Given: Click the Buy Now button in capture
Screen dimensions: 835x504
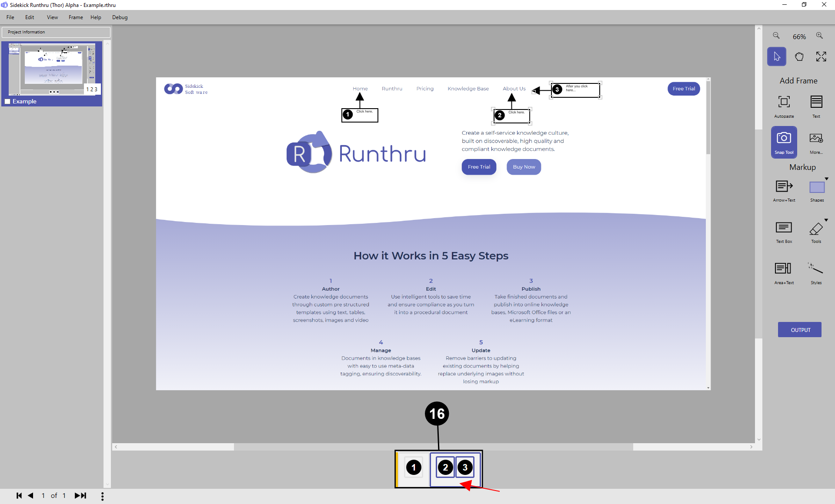Looking at the screenshot, I should 524,167.
